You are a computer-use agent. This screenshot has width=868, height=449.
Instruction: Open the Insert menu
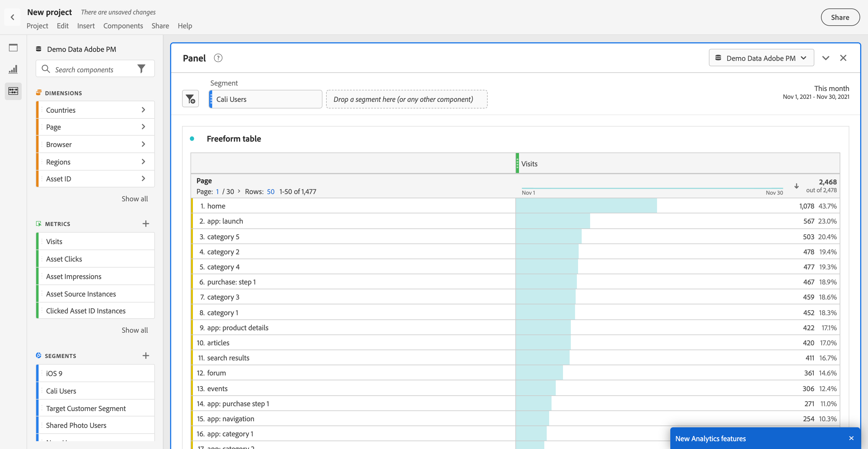86,26
